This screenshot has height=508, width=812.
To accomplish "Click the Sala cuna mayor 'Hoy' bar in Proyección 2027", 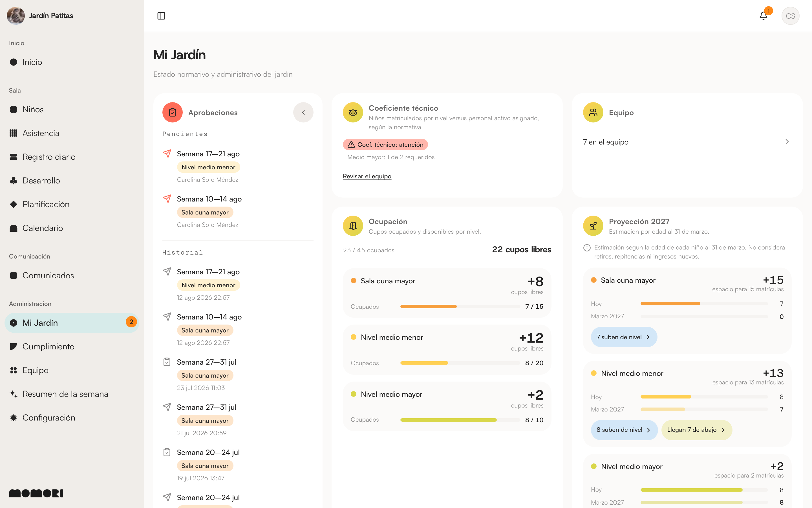I will click(704, 304).
